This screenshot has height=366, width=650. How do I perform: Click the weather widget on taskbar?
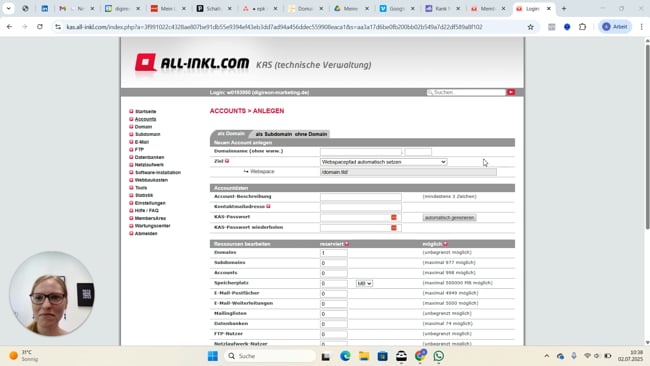pyautogui.click(x=24, y=356)
